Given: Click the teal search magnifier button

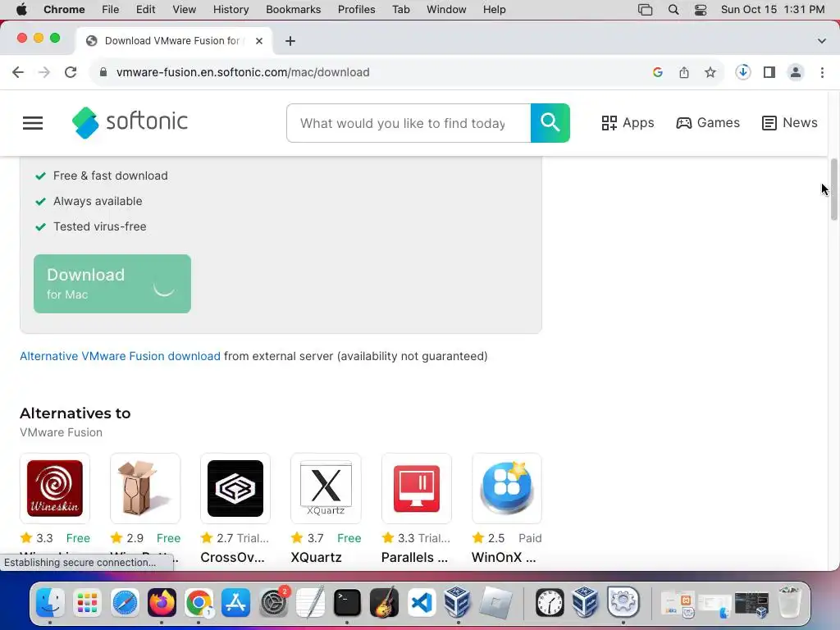Looking at the screenshot, I should 550,123.
